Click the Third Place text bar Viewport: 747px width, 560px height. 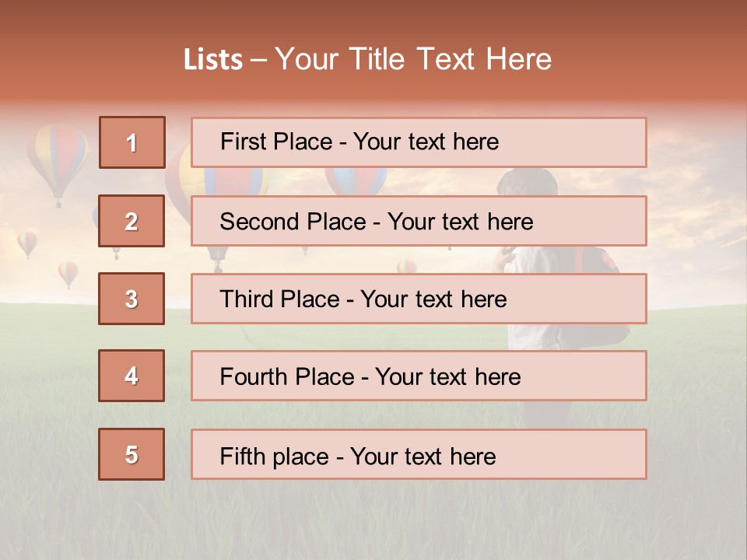click(x=419, y=299)
